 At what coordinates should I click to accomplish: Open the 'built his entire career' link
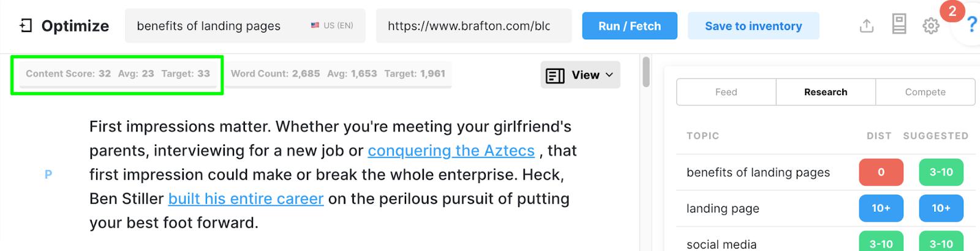(x=246, y=199)
